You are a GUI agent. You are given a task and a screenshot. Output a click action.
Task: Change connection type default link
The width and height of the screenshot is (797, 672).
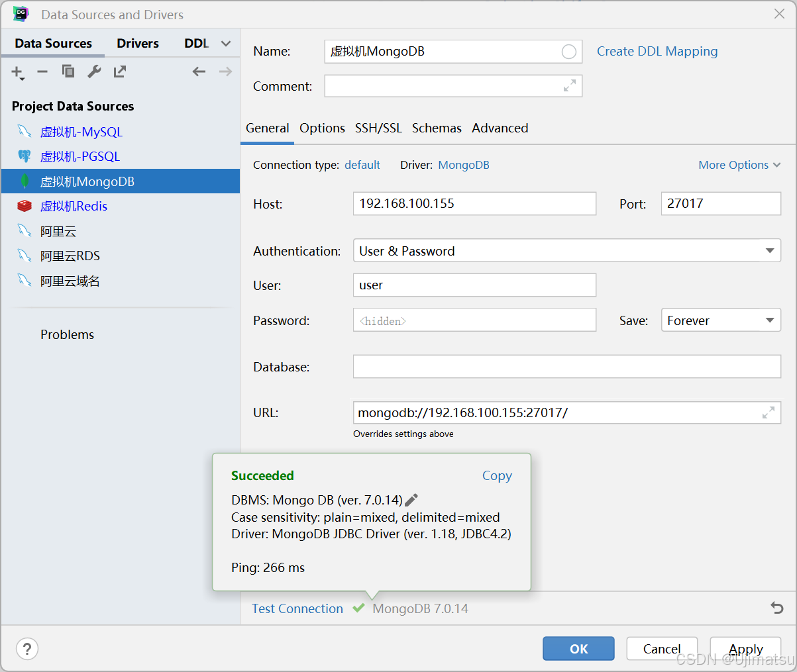click(x=362, y=165)
